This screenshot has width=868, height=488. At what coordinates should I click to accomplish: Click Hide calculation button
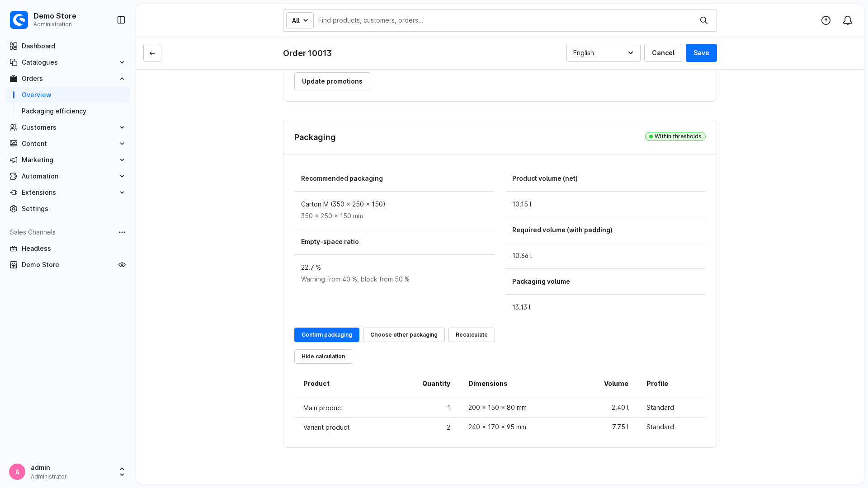pyautogui.click(x=323, y=357)
